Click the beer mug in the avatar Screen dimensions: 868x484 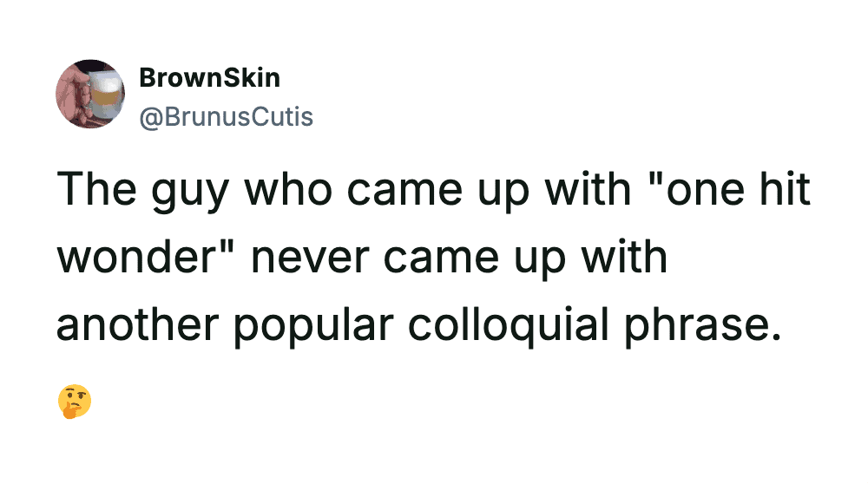pyautogui.click(x=104, y=95)
